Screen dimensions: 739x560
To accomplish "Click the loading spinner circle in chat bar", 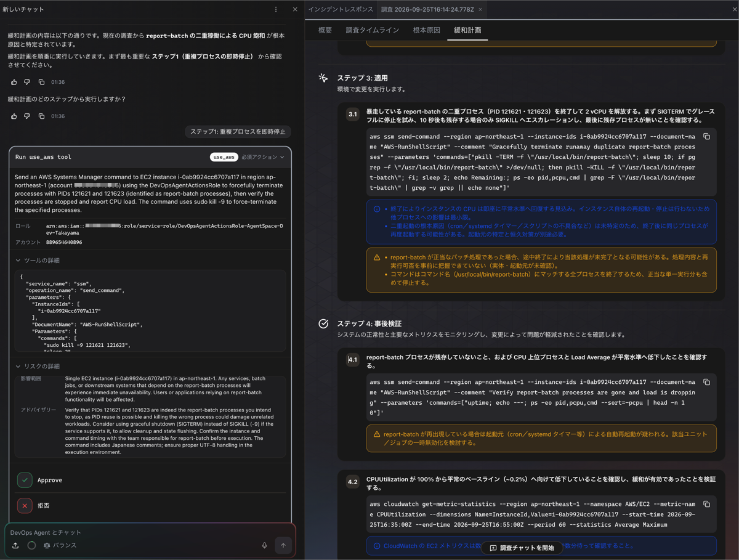I will pyautogui.click(x=31, y=545).
